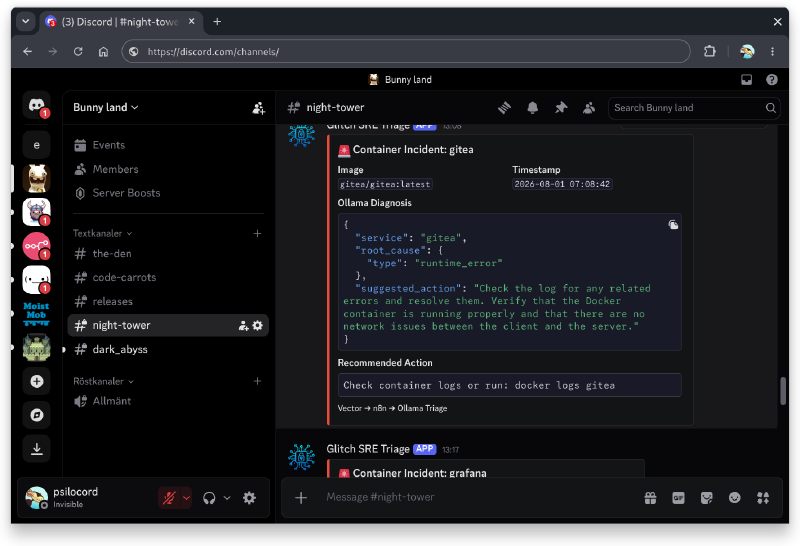Click the chat scrollbar thumb
This screenshot has height=546, width=800.
tap(783, 391)
